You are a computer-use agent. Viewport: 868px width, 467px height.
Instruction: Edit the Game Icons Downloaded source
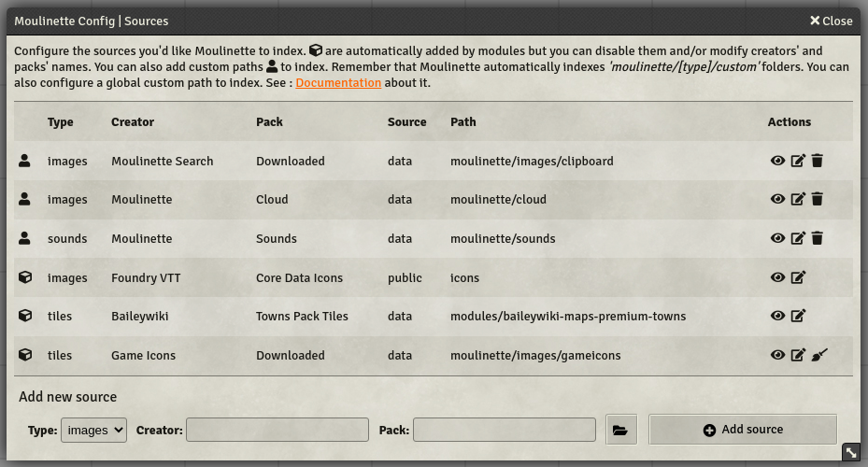(x=798, y=355)
